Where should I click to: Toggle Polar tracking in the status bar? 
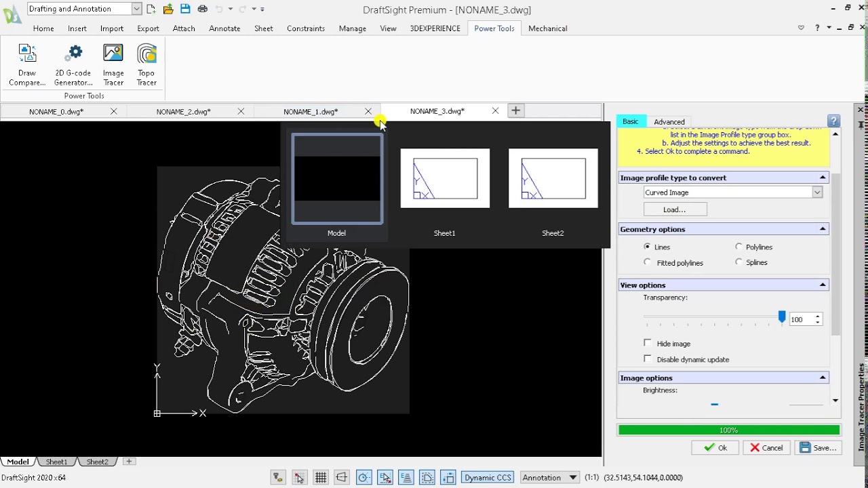pos(363,478)
